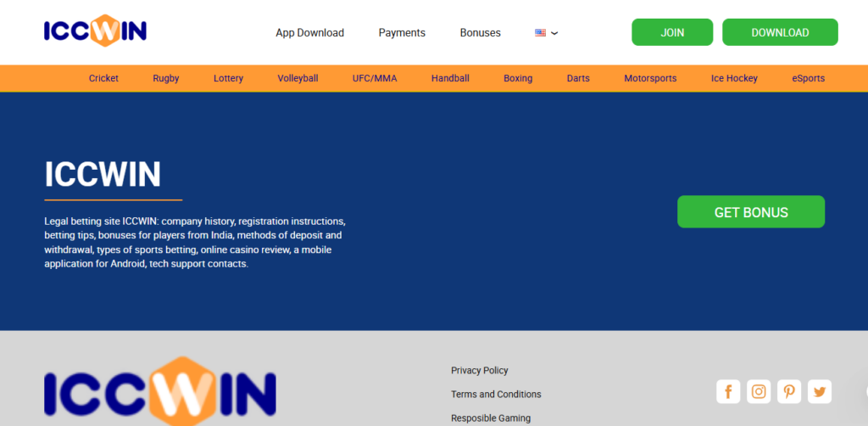Image resolution: width=868 pixels, height=426 pixels.
Task: Select the Cricket category
Action: click(x=103, y=78)
